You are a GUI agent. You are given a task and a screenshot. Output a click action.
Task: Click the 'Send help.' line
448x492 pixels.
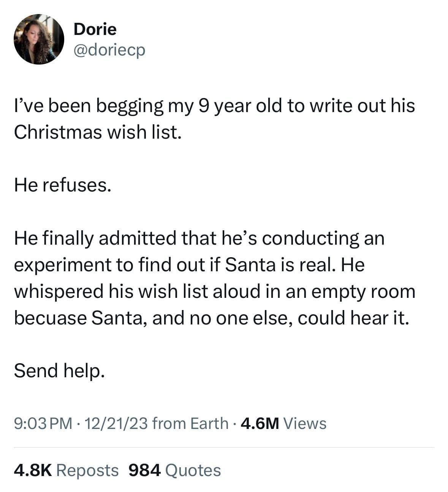tap(59, 370)
